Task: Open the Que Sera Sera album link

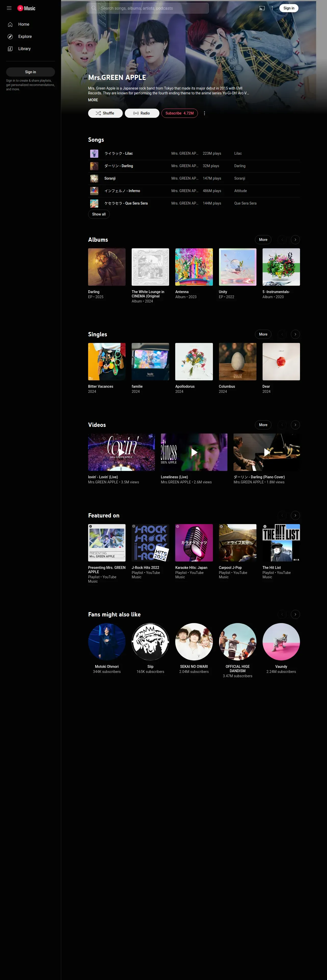Action: click(245, 203)
